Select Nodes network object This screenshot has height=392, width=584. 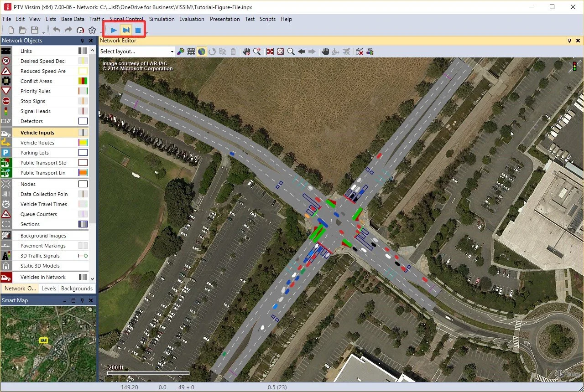28,184
